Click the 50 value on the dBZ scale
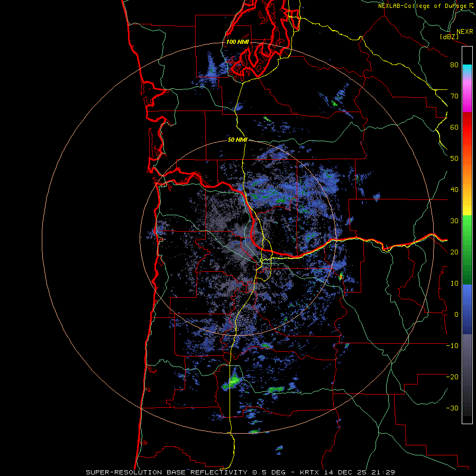476x476 pixels. (x=454, y=159)
